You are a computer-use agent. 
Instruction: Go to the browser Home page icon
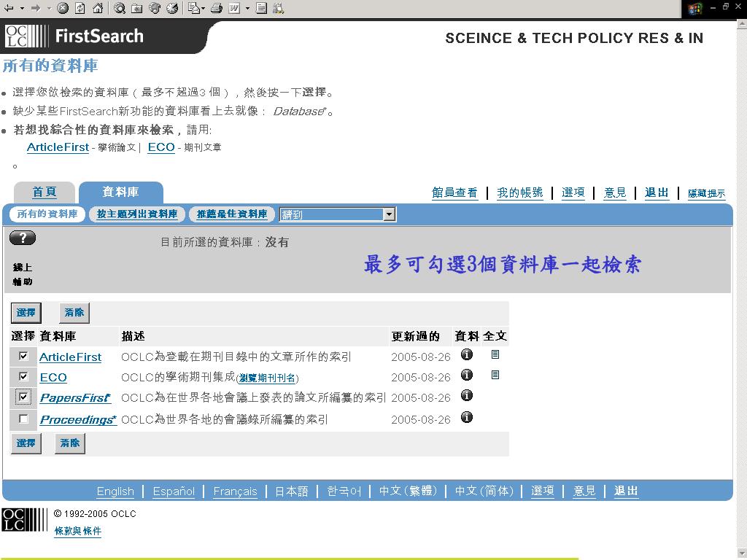pos(98,8)
